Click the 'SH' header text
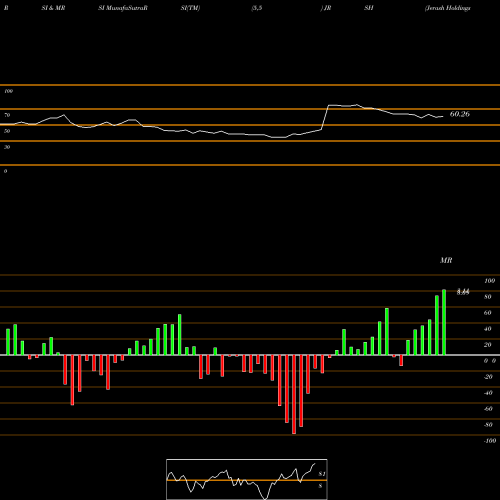 click(369, 8)
